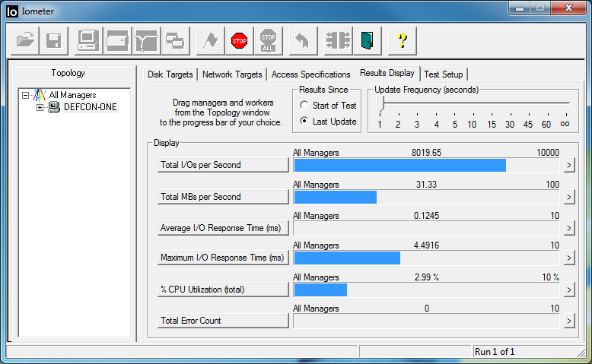Save the test configuration file
The height and width of the screenshot is (364, 592).
(54, 40)
